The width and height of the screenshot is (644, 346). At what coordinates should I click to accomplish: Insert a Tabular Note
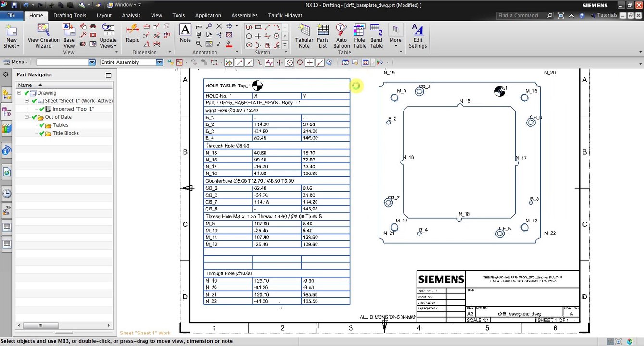click(304, 36)
